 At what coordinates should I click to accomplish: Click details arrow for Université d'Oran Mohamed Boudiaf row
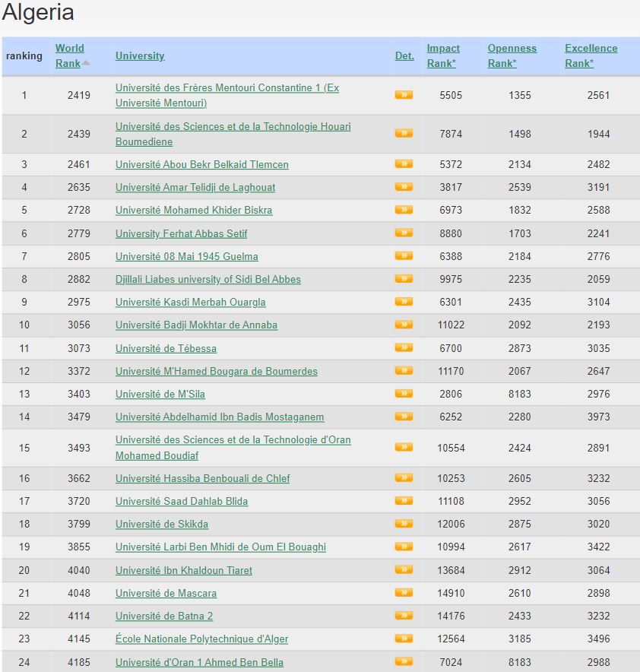pos(404,448)
